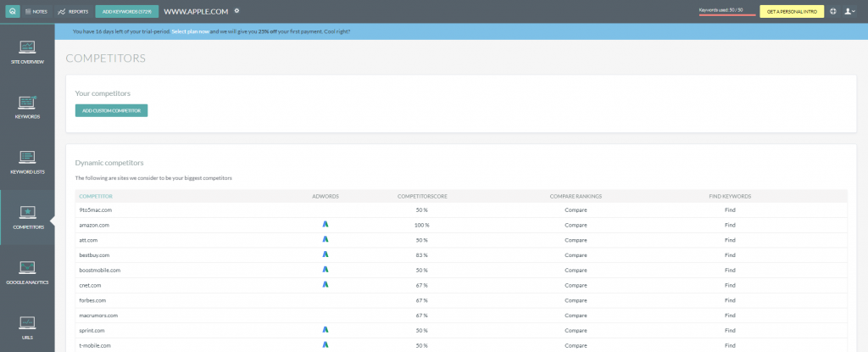Compare rankings with macrumors.com

coord(576,316)
